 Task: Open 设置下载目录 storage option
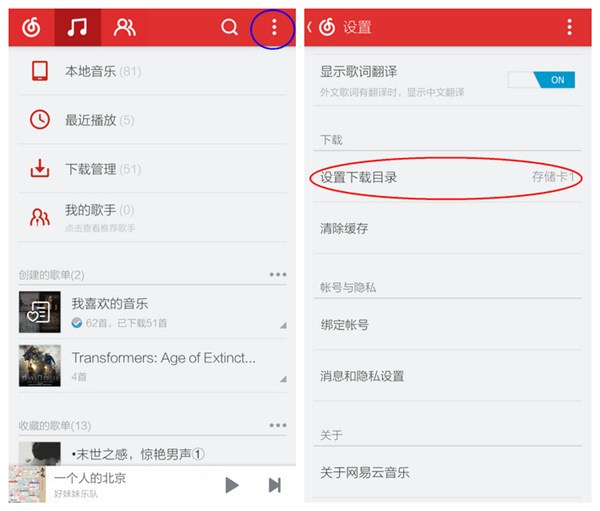pos(447,177)
